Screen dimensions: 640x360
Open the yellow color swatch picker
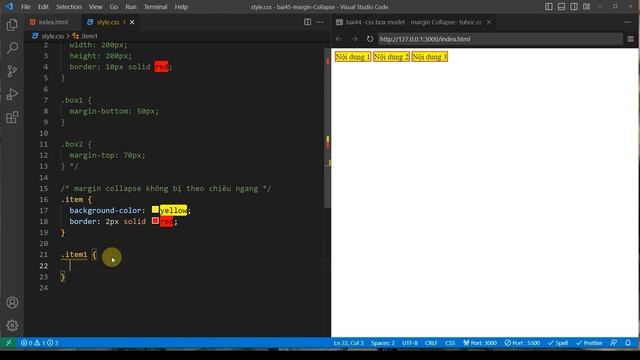(x=155, y=210)
